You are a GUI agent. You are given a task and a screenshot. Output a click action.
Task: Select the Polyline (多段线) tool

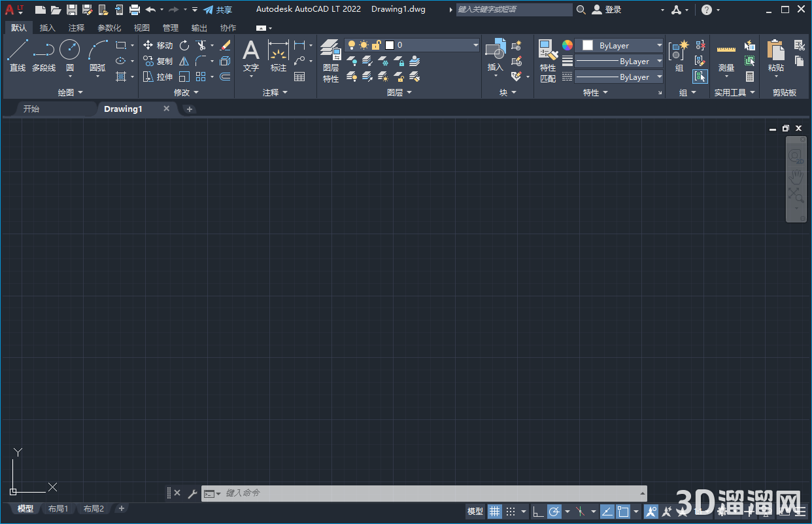tap(44, 55)
